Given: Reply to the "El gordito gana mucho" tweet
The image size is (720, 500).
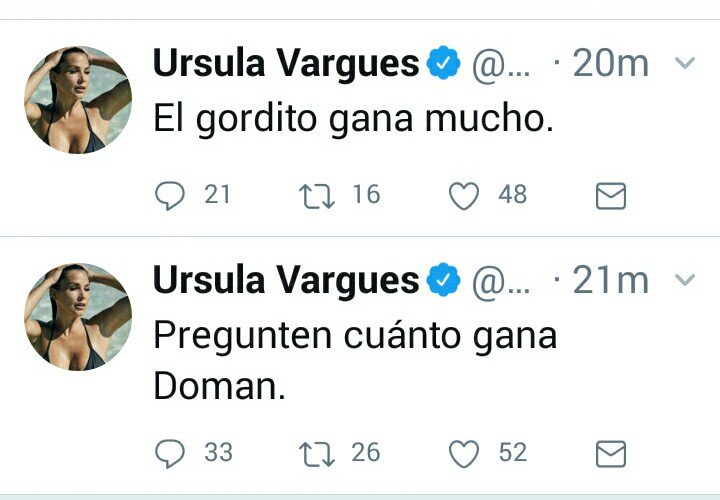Looking at the screenshot, I should (x=171, y=196).
